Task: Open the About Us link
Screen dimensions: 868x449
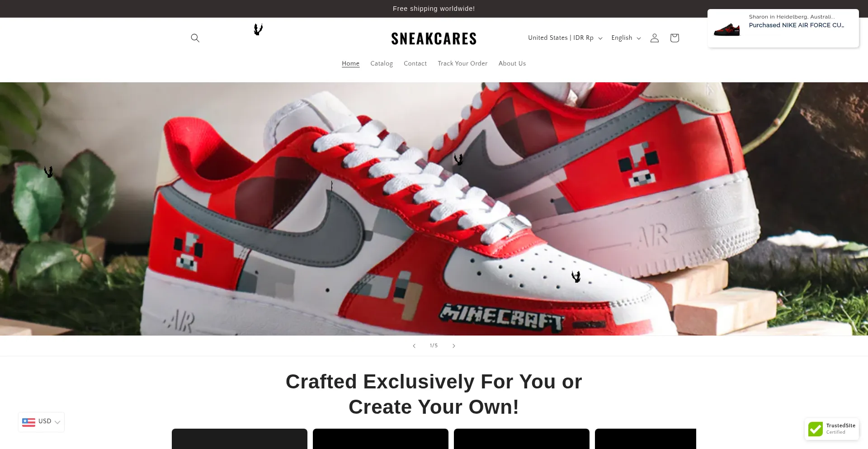Action: click(512, 64)
